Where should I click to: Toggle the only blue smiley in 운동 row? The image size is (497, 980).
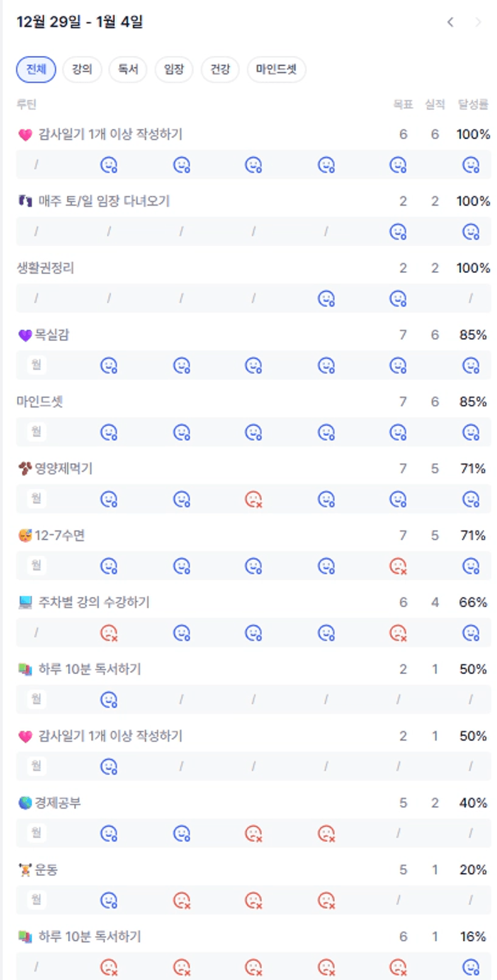click(109, 900)
